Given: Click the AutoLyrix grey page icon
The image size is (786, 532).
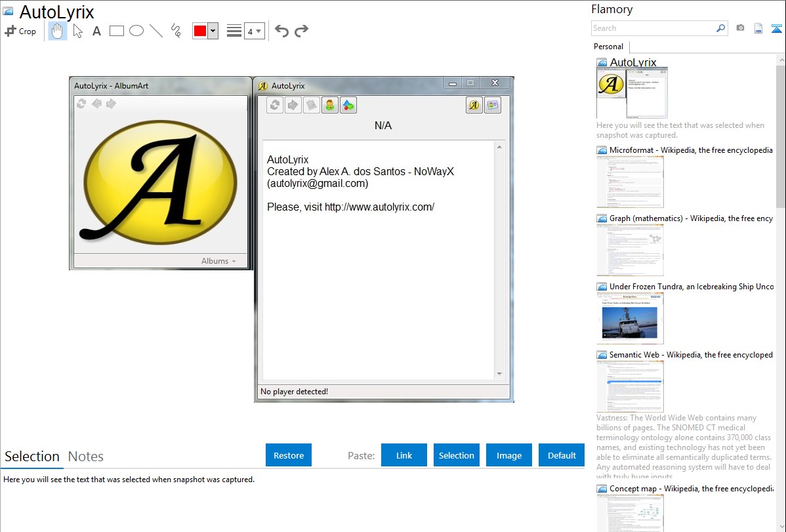Looking at the screenshot, I should pos(311,106).
